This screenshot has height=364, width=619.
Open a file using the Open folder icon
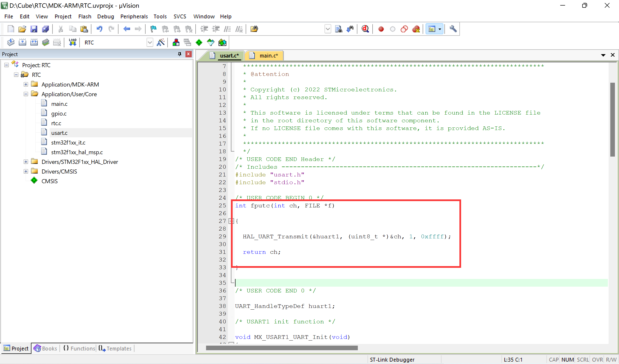[x=22, y=29]
